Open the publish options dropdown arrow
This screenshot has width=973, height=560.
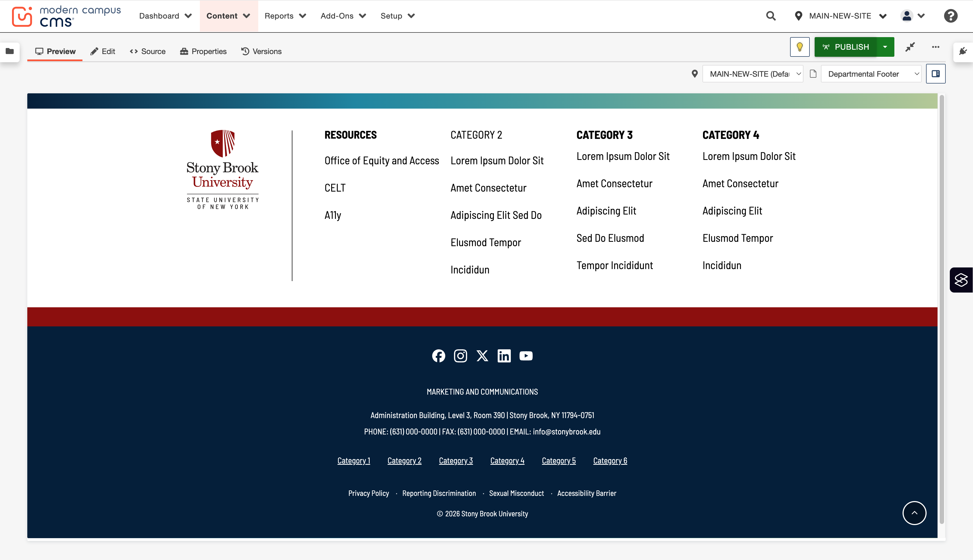coord(885,47)
